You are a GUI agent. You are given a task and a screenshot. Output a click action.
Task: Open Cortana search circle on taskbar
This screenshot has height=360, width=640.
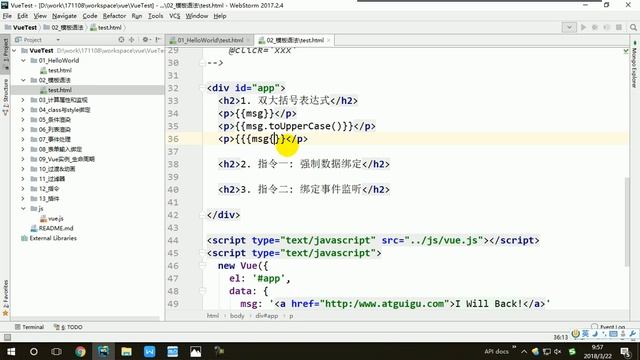[x=34, y=351]
